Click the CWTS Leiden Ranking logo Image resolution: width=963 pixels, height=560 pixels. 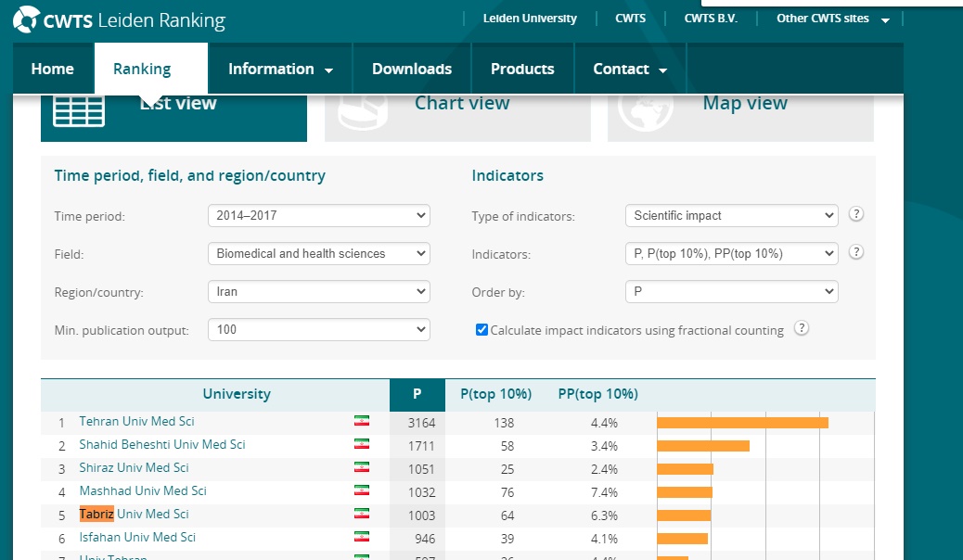click(x=121, y=19)
